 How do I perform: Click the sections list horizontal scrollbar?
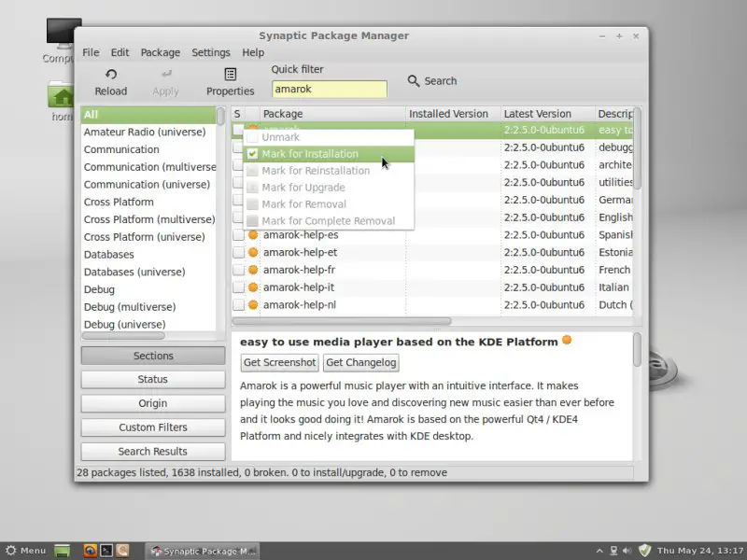[123, 336]
